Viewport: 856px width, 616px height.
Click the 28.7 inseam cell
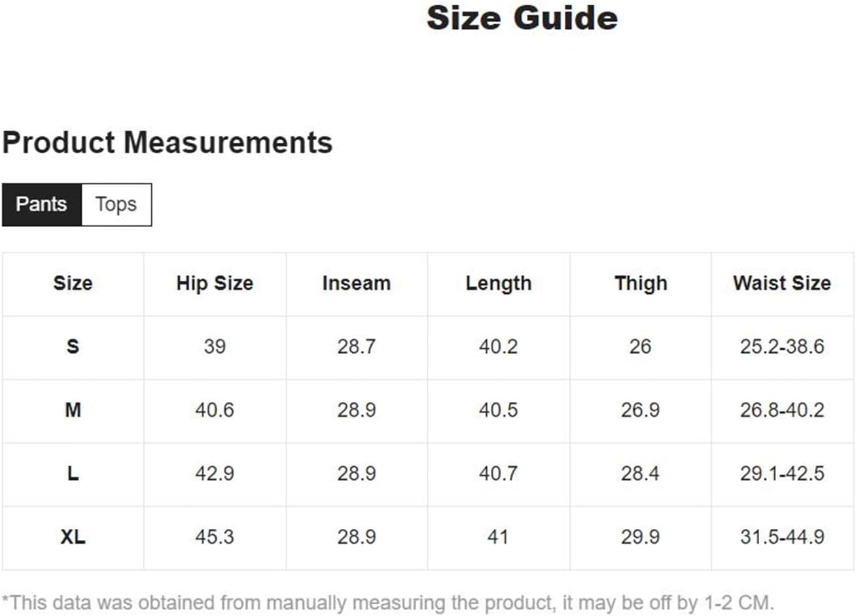coord(357,346)
